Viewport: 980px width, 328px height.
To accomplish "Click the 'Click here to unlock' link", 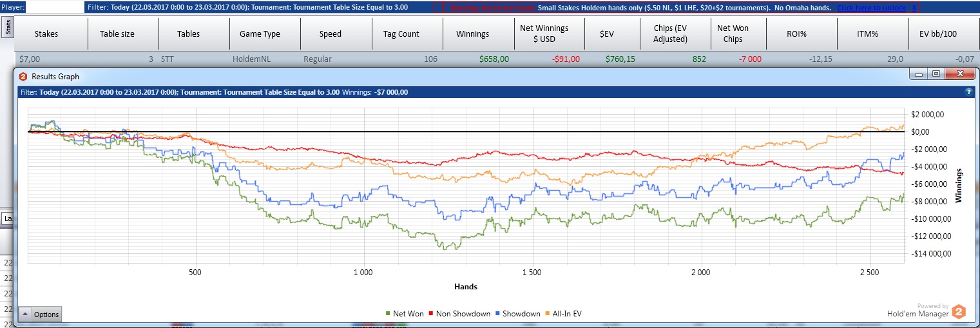I will click(871, 8).
